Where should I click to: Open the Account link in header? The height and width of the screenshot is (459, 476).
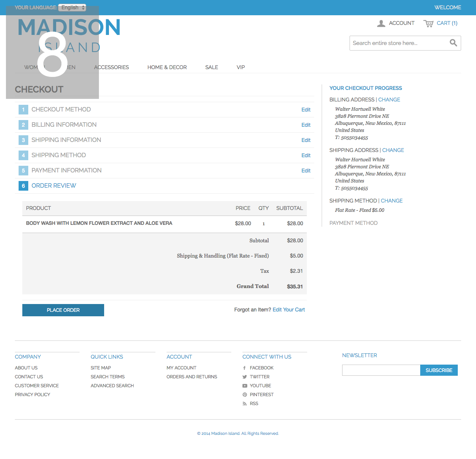[x=402, y=23]
